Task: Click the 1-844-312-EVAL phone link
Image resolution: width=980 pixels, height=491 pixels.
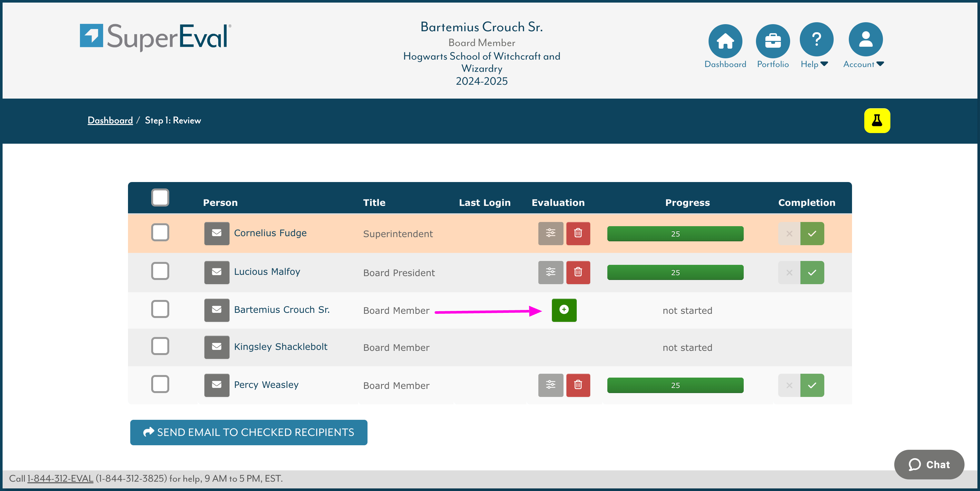Action: point(60,478)
